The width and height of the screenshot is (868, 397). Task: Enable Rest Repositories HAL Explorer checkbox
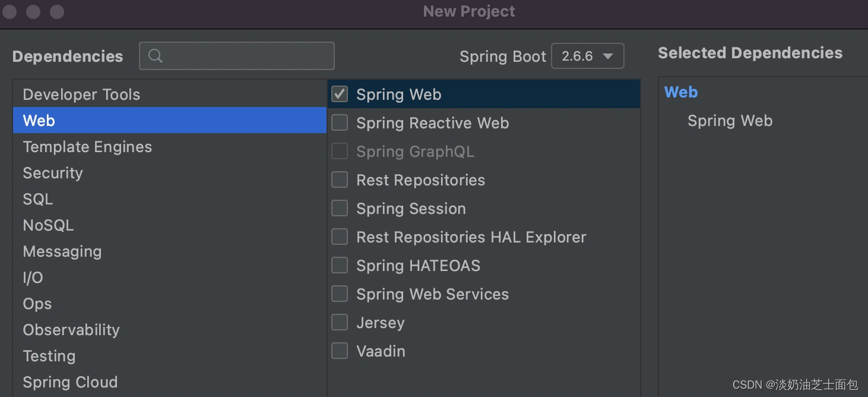click(x=340, y=237)
